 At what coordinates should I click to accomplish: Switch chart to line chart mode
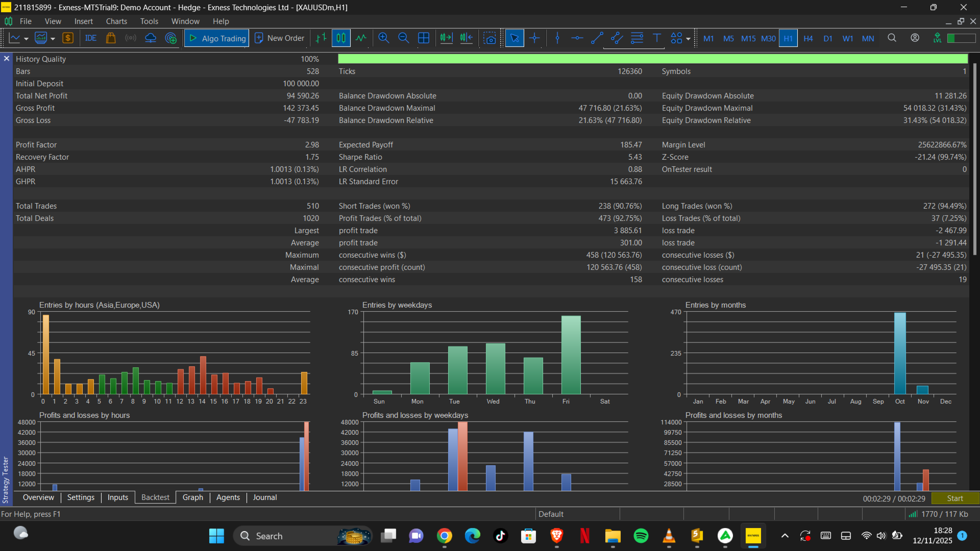point(361,38)
